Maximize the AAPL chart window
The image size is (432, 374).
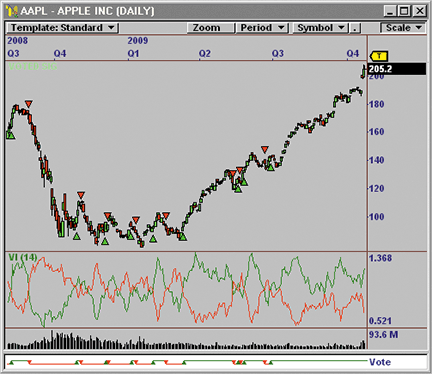[x=404, y=11]
